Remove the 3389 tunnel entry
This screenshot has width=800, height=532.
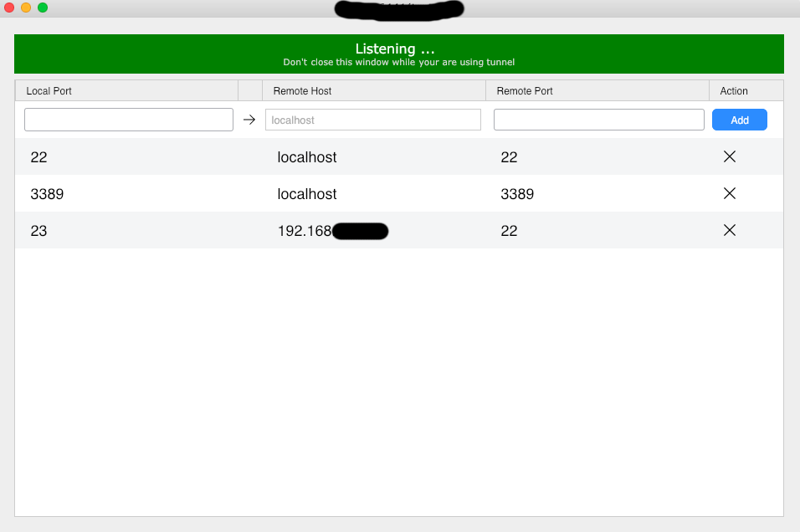729,193
